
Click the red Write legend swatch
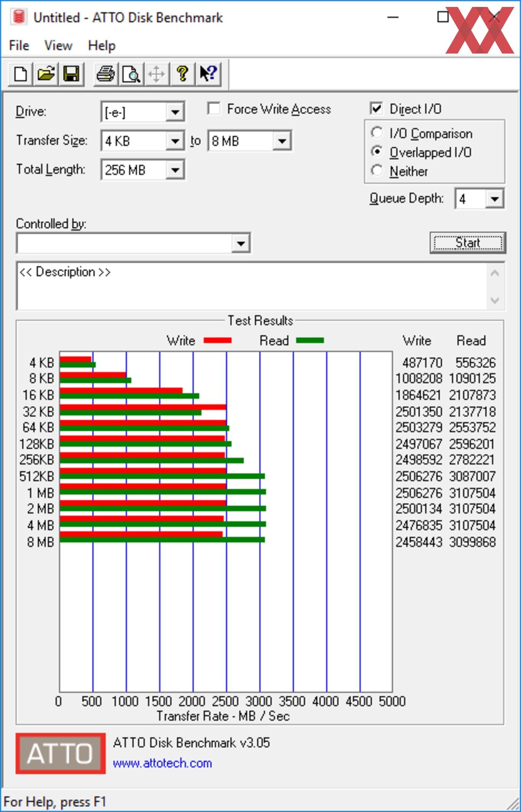218,340
